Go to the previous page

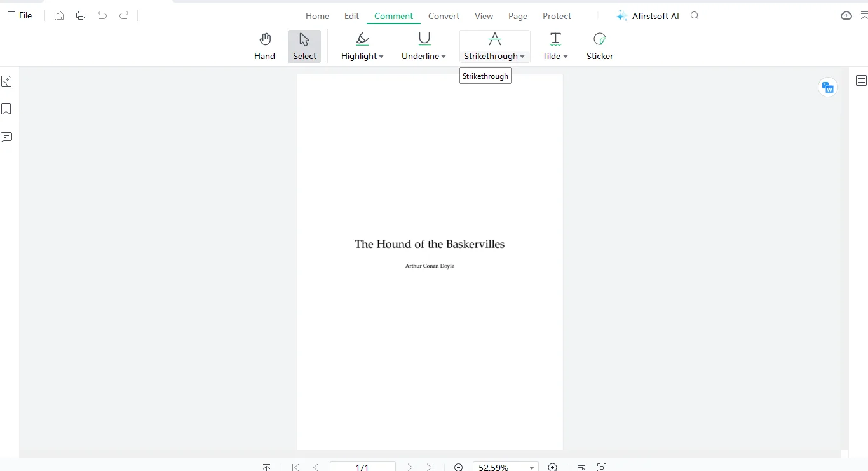(316, 467)
